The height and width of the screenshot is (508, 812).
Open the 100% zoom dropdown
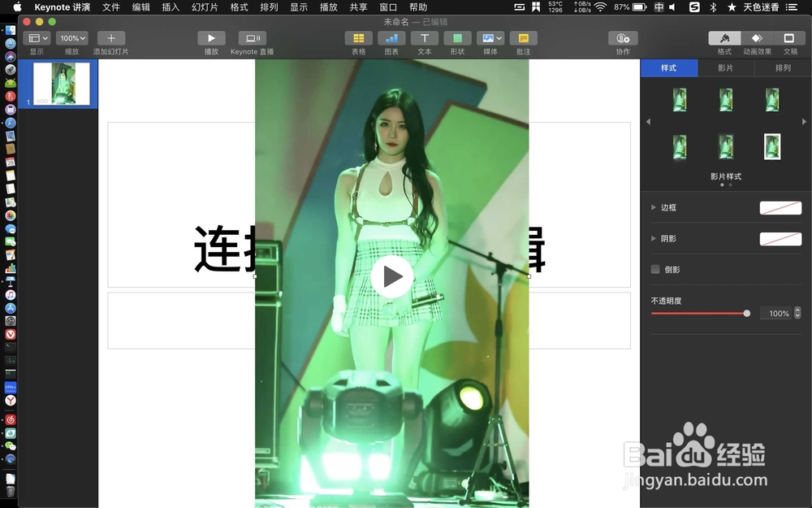tap(72, 38)
